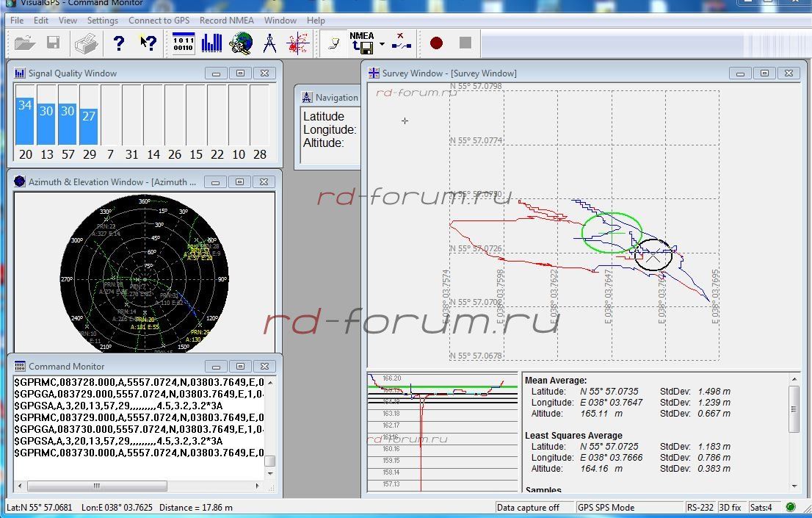Click the up arrow of Command Monitor's vertical scrollbar
Screen dimensions: 812x518
click(269, 383)
